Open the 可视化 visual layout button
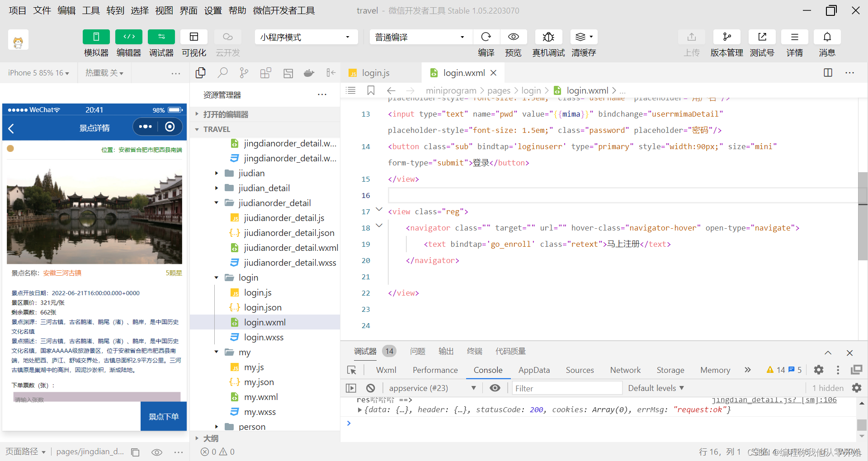Image resolution: width=868 pixels, height=461 pixels. 194,37
